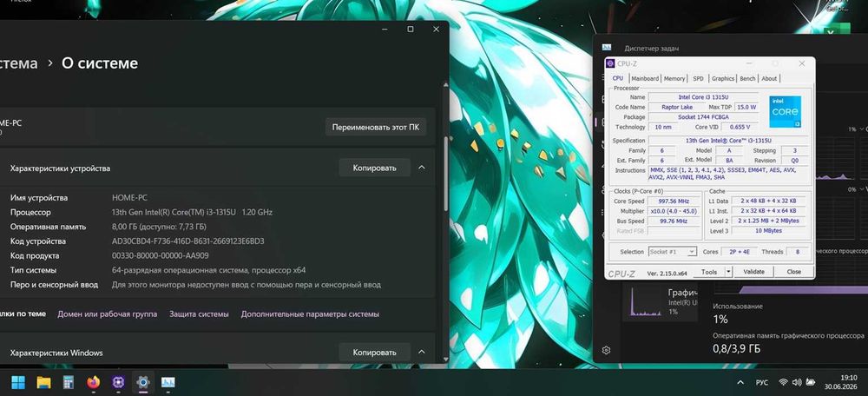
Task: Click the Package field Socket 1744 FCBGA
Action: (703, 117)
